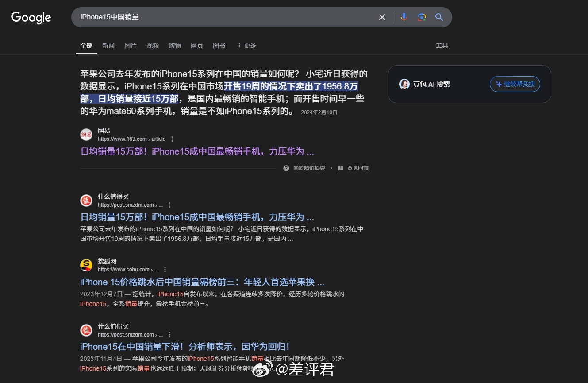
Task: Switch to the 购物 tab
Action: (x=175, y=46)
